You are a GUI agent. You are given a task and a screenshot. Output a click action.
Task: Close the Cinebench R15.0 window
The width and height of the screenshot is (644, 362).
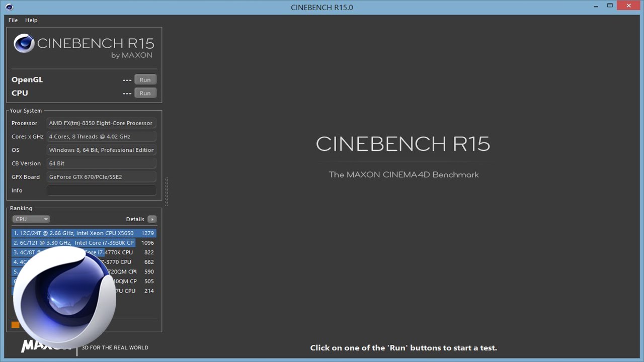tap(629, 6)
